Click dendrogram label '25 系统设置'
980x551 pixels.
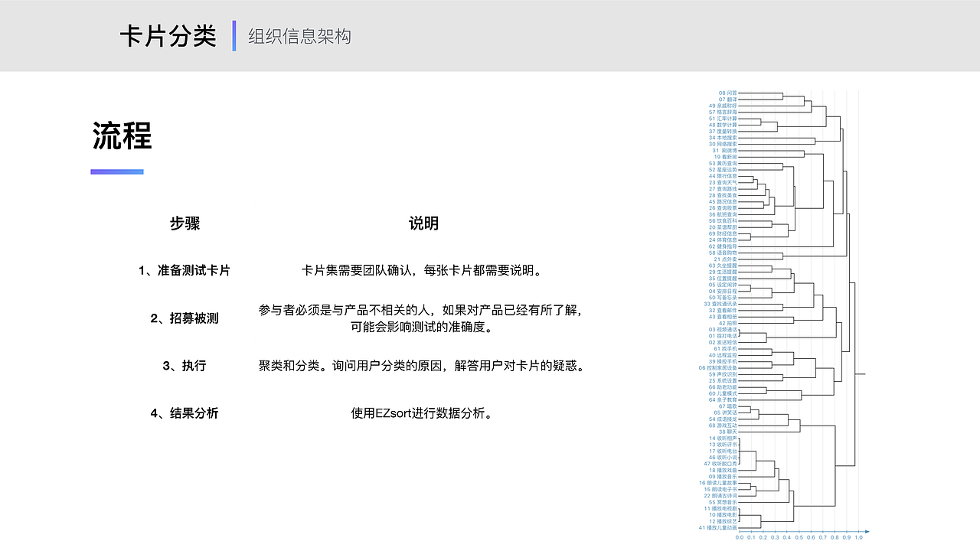pos(724,380)
